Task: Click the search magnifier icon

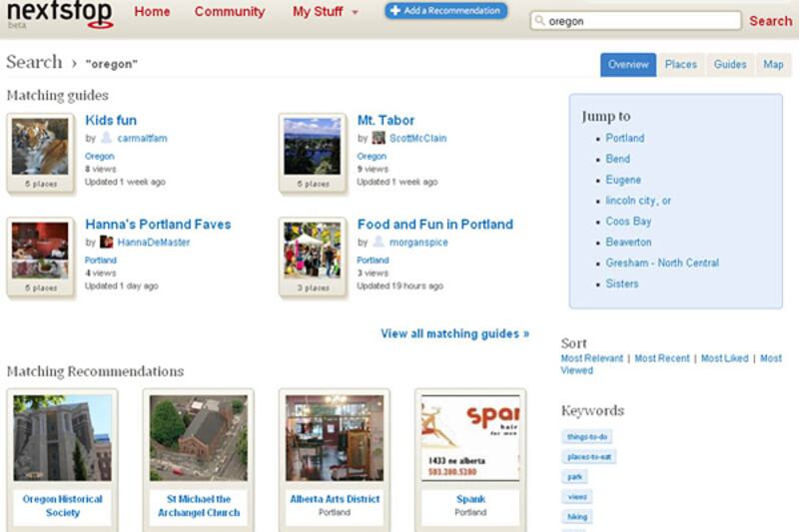Action: point(539,20)
